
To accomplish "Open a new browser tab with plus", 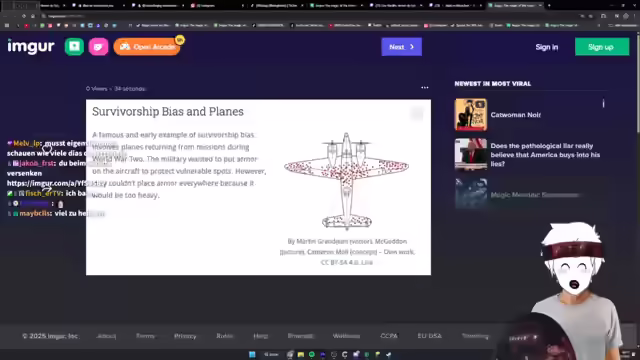I will (549, 5).
